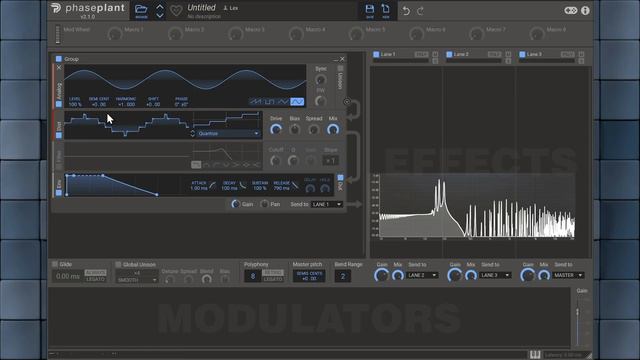640x360 pixels.
Task: Click the Lane 3 mute M button
Action: [x=581, y=54]
